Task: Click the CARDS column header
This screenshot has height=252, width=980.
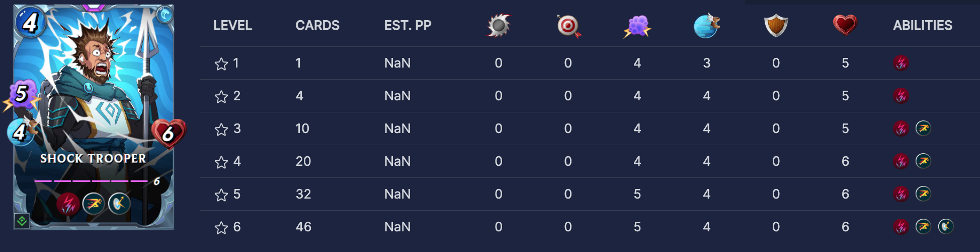Action: click(317, 25)
